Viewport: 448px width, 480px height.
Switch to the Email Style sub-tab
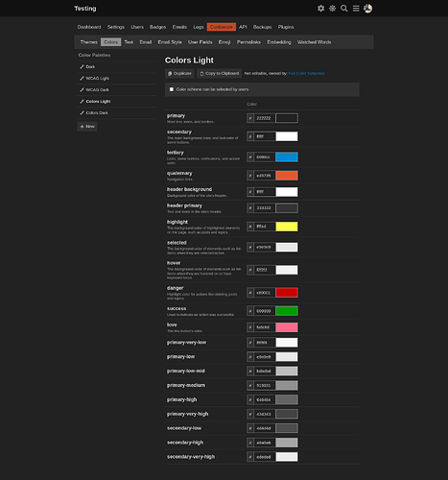pos(170,42)
